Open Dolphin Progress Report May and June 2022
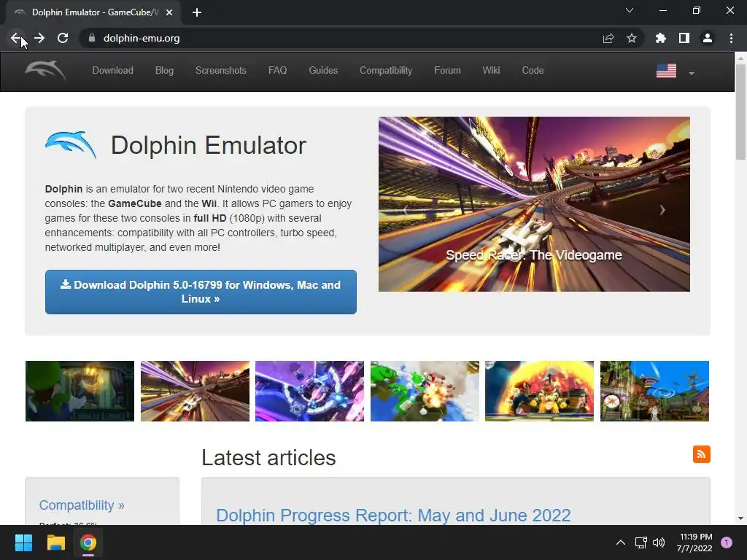Image resolution: width=747 pixels, height=560 pixels. [x=393, y=516]
